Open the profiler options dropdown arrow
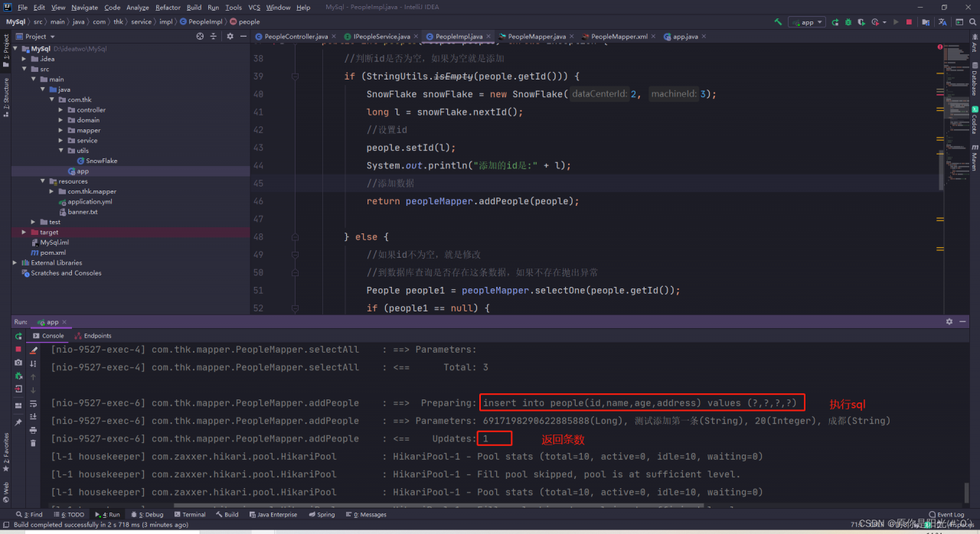 883,22
